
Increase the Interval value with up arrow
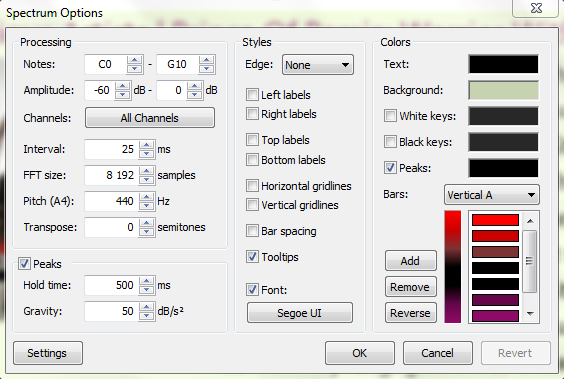coord(146,145)
